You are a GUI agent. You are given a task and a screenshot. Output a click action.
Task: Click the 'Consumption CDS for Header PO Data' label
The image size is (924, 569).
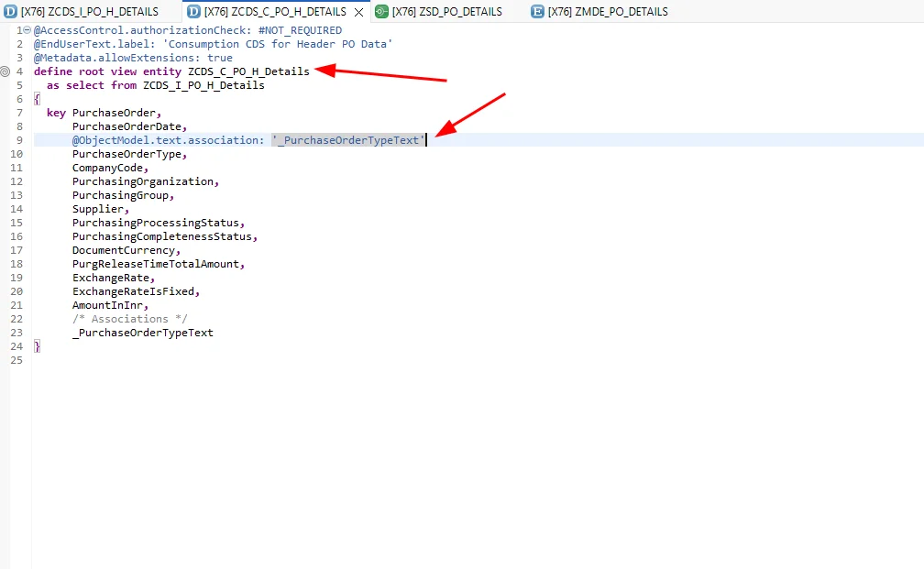(x=278, y=44)
